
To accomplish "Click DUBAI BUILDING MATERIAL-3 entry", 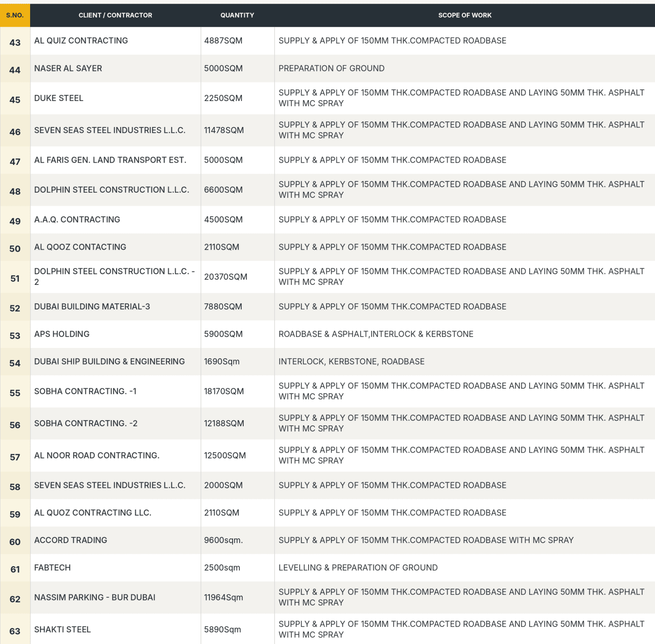I will click(92, 307).
